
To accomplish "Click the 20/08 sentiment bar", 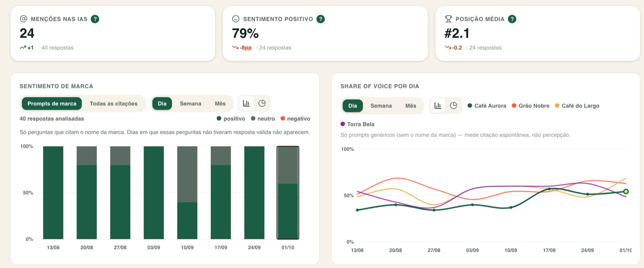I will (87, 193).
